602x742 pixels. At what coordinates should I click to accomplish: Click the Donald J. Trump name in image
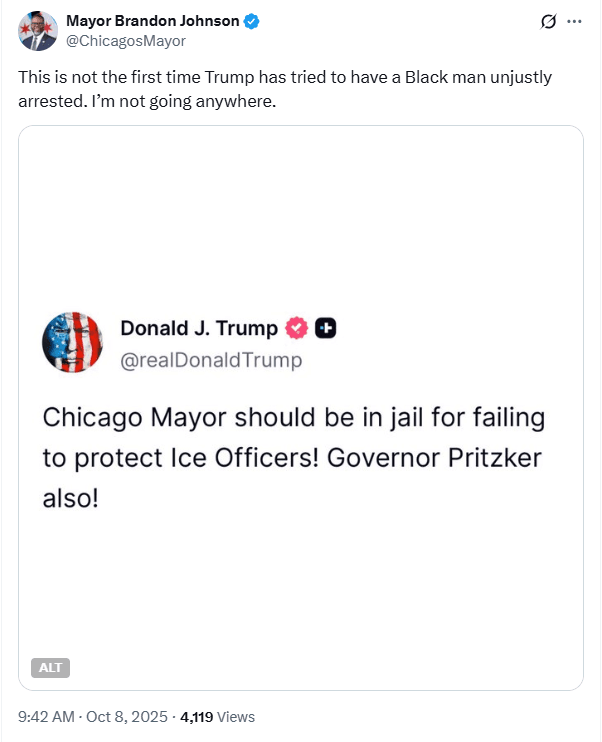click(198, 328)
